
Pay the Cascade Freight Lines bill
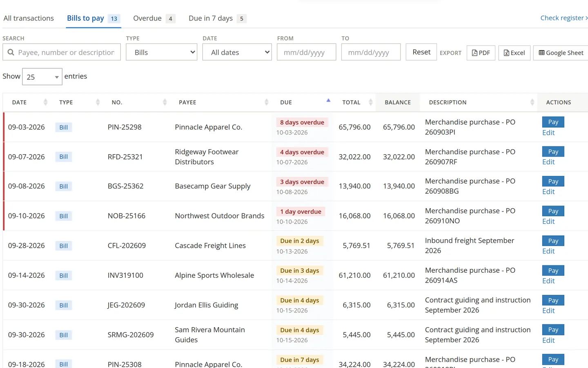pyautogui.click(x=553, y=241)
